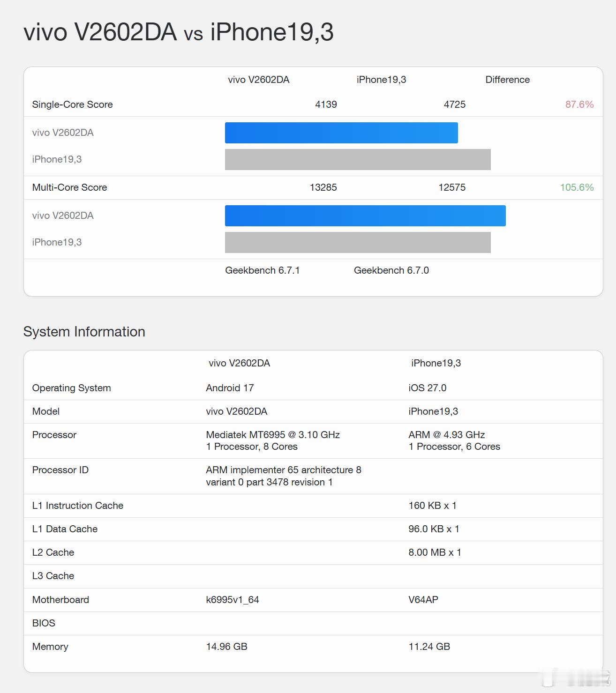Click the vivo V2602DA score column header
This screenshot has height=693, width=616.
pyautogui.click(x=259, y=80)
